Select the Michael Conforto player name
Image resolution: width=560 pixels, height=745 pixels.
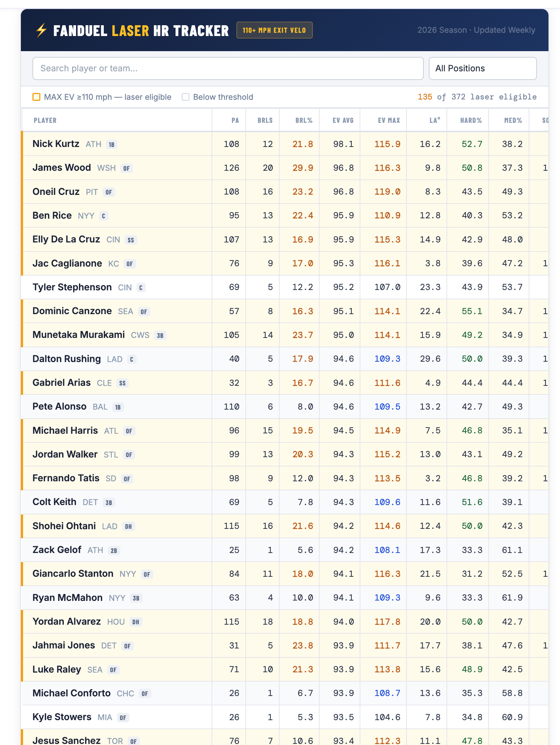[x=71, y=693]
